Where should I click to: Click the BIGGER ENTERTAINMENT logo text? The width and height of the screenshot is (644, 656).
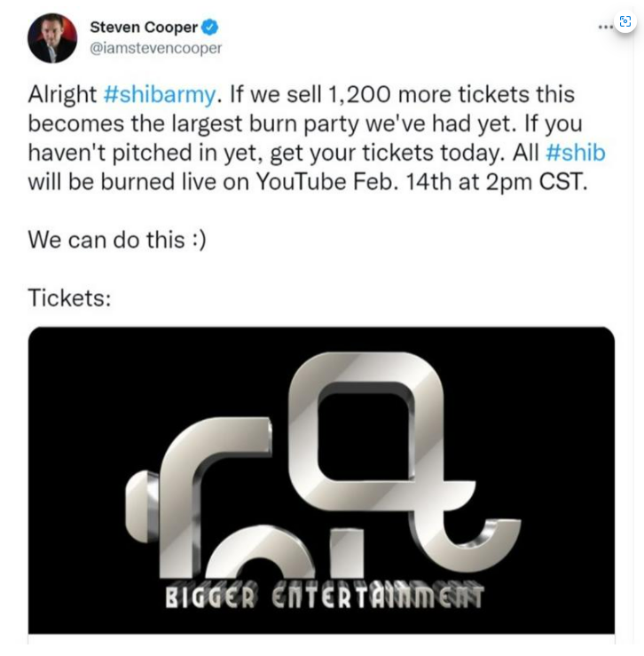click(x=325, y=595)
